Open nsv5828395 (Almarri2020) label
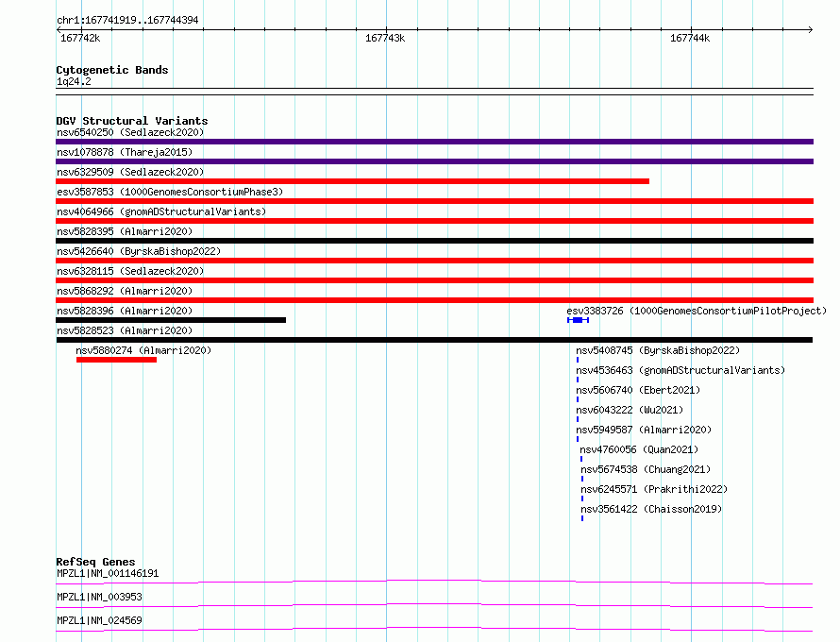 coord(125,231)
